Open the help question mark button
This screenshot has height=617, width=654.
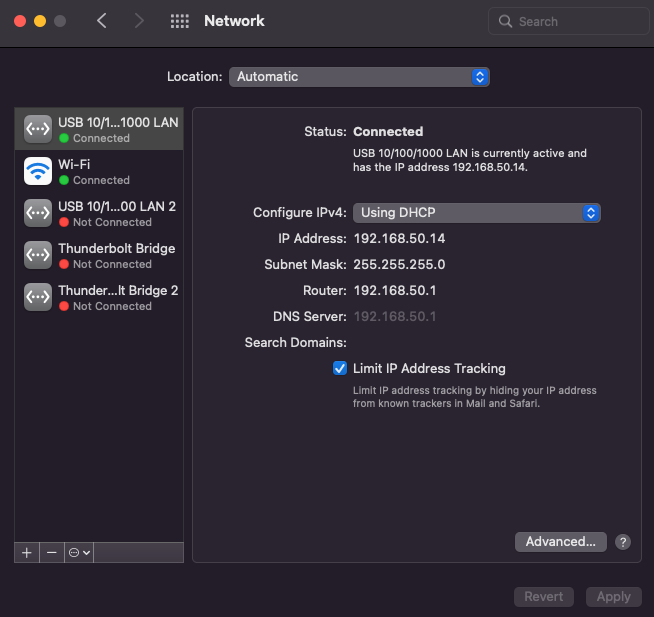tap(623, 542)
